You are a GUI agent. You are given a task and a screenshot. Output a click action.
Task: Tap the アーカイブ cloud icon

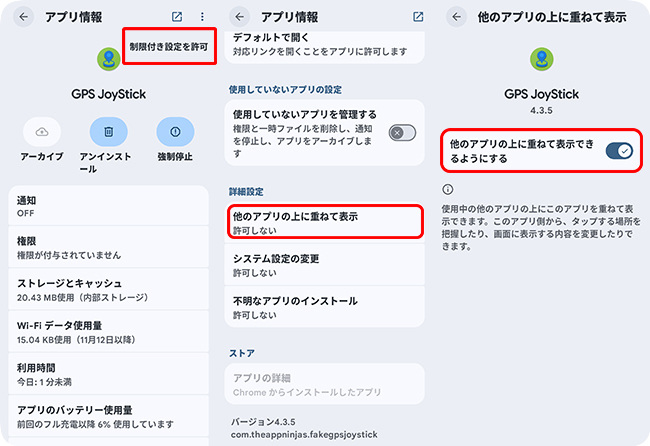click(42, 132)
